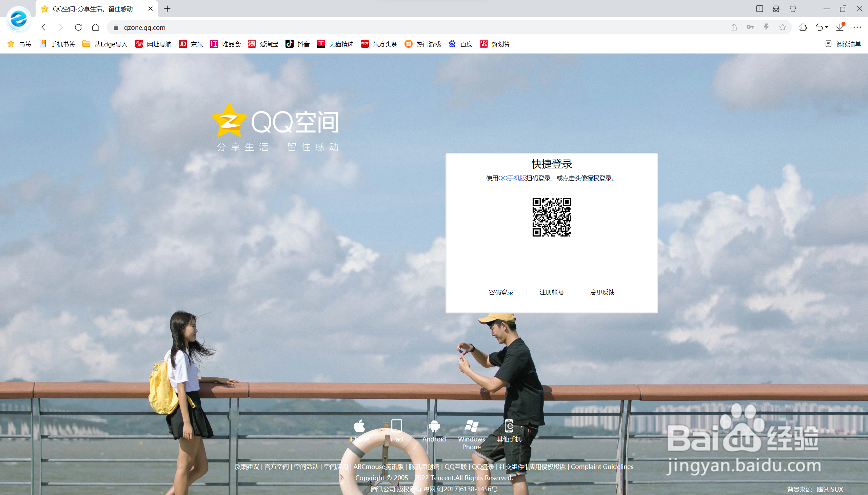Click the browser extensions puzzle icon
The height and width of the screenshot is (495, 868).
point(803,27)
